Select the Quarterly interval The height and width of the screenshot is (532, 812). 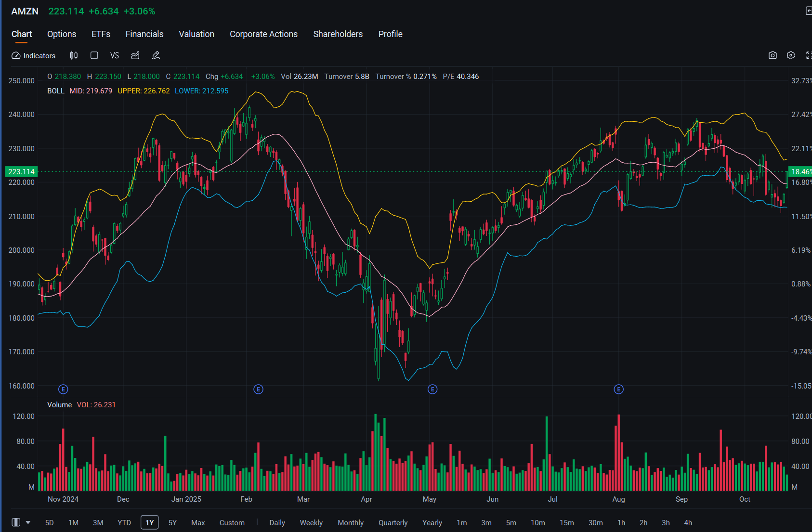[393, 523]
